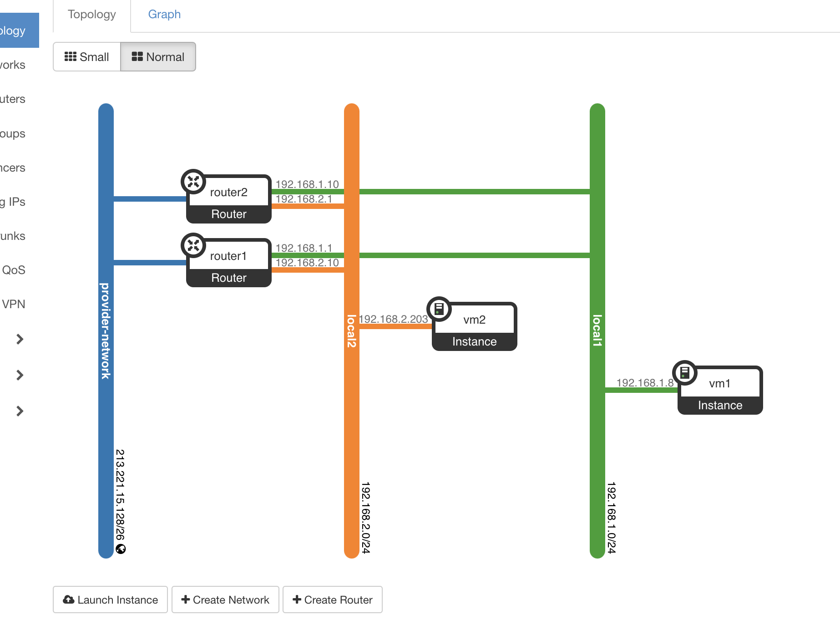Click the globe icon on provider-network
Screen dimensions: 840x620
pos(121,549)
